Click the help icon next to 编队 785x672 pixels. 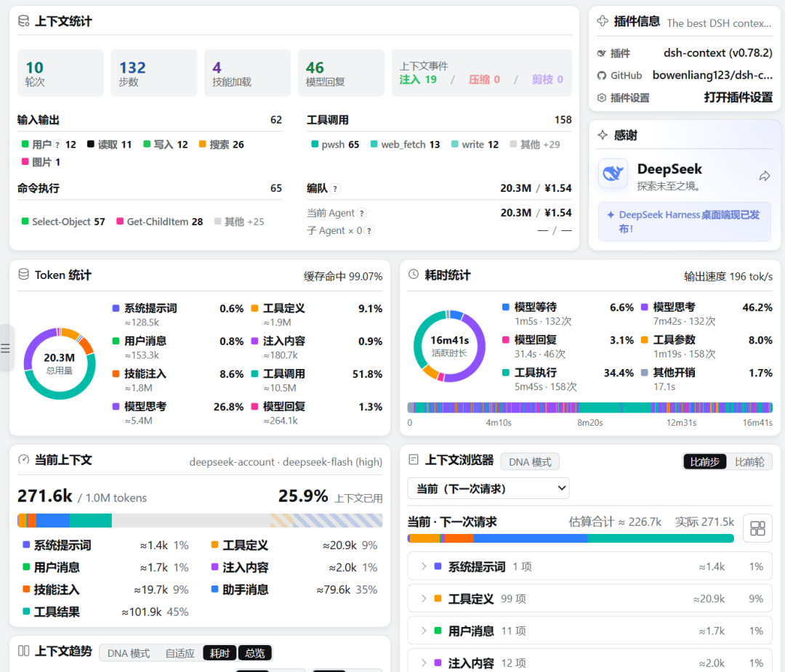pos(335,189)
